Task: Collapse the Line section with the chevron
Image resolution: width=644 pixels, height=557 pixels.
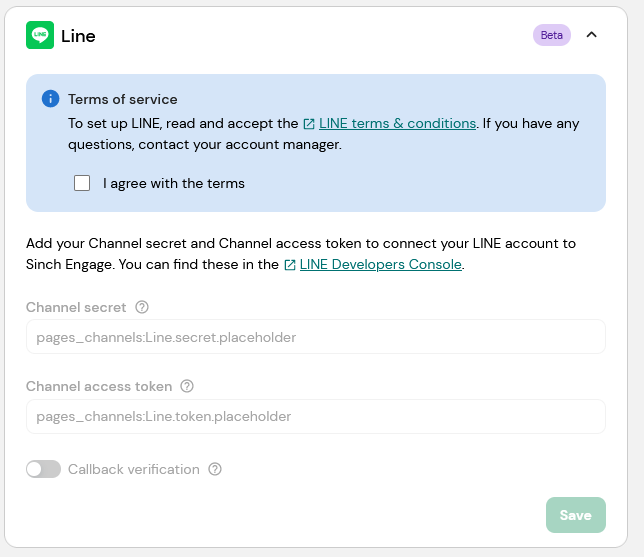Action: click(591, 35)
